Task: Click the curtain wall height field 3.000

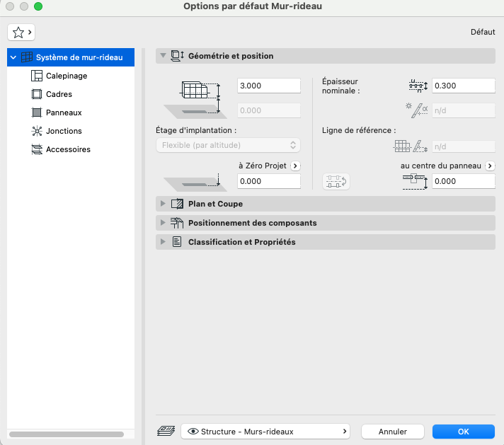Action: pyautogui.click(x=269, y=86)
